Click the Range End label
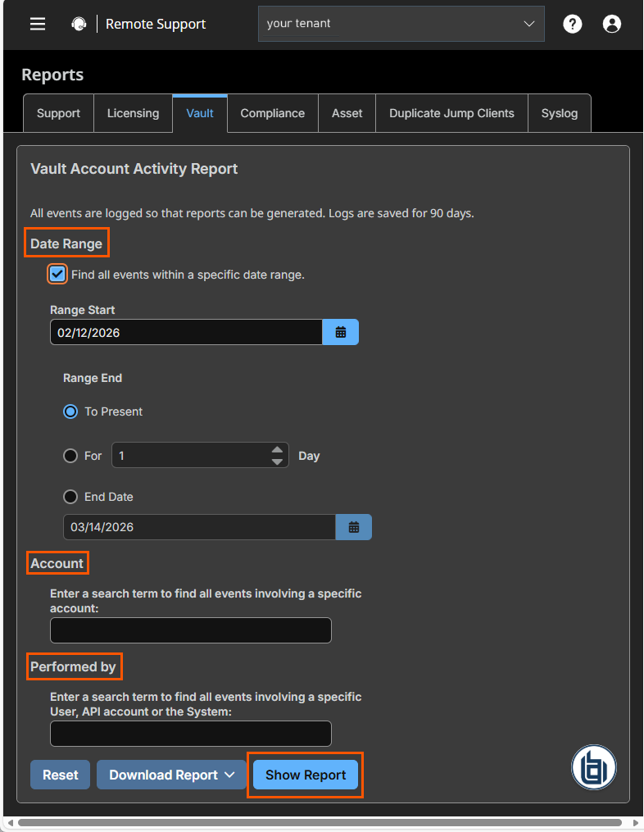This screenshot has height=832, width=644. [x=93, y=378]
